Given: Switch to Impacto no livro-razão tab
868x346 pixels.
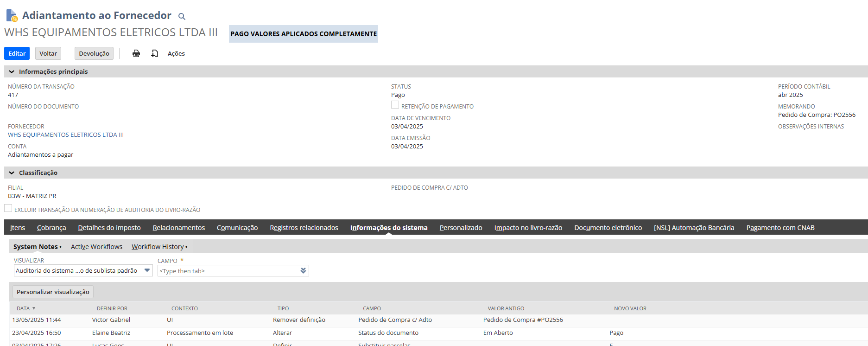Looking at the screenshot, I should (528, 228).
